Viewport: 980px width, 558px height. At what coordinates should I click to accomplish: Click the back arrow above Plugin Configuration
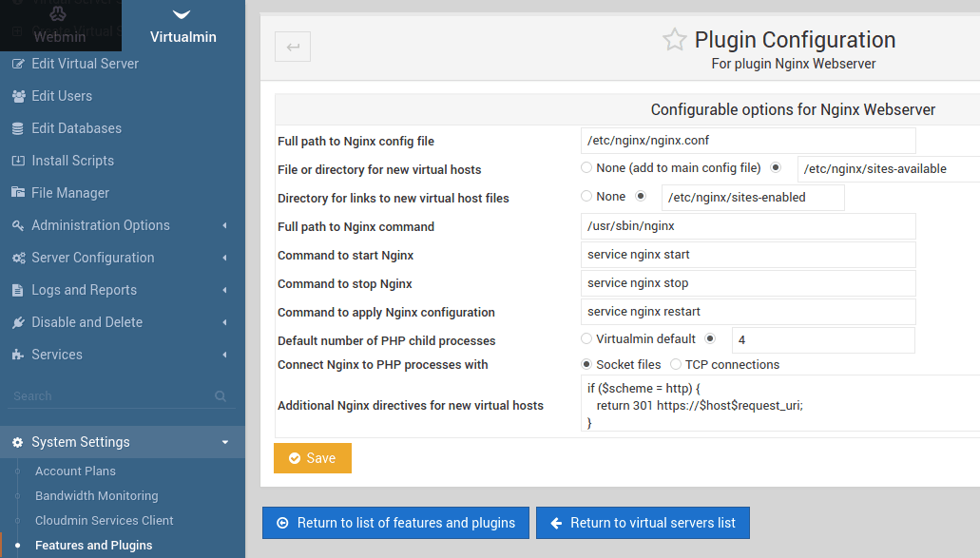coord(292,46)
